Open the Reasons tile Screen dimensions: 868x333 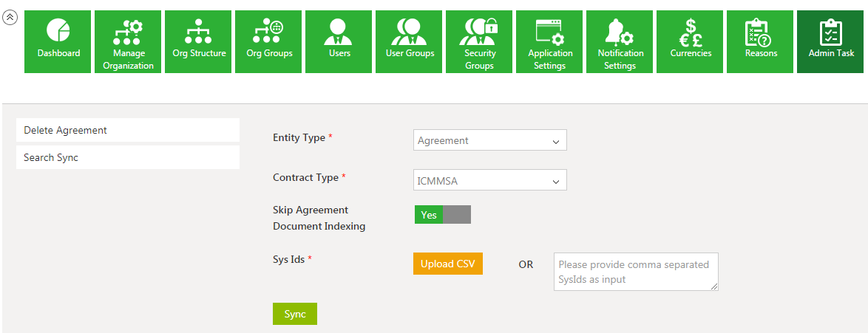point(761,41)
